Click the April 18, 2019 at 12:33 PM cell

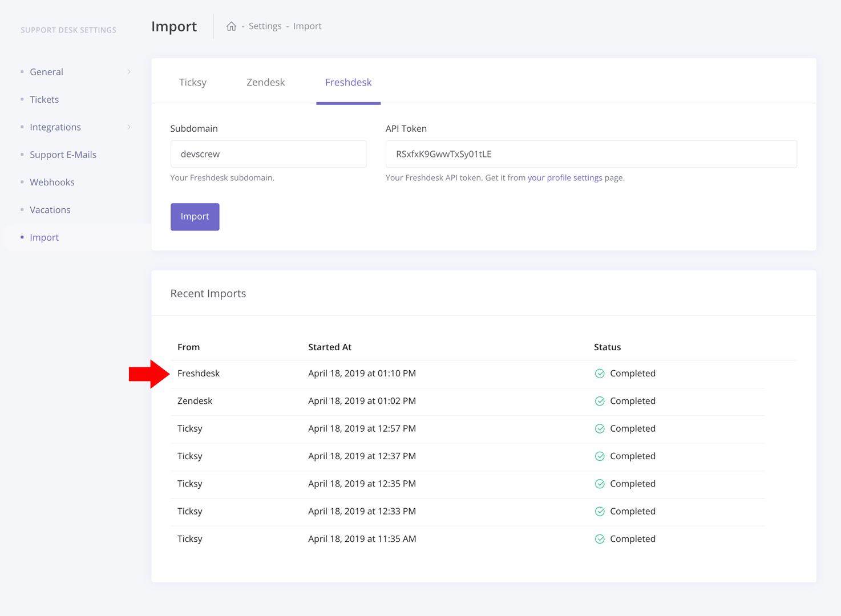(362, 511)
